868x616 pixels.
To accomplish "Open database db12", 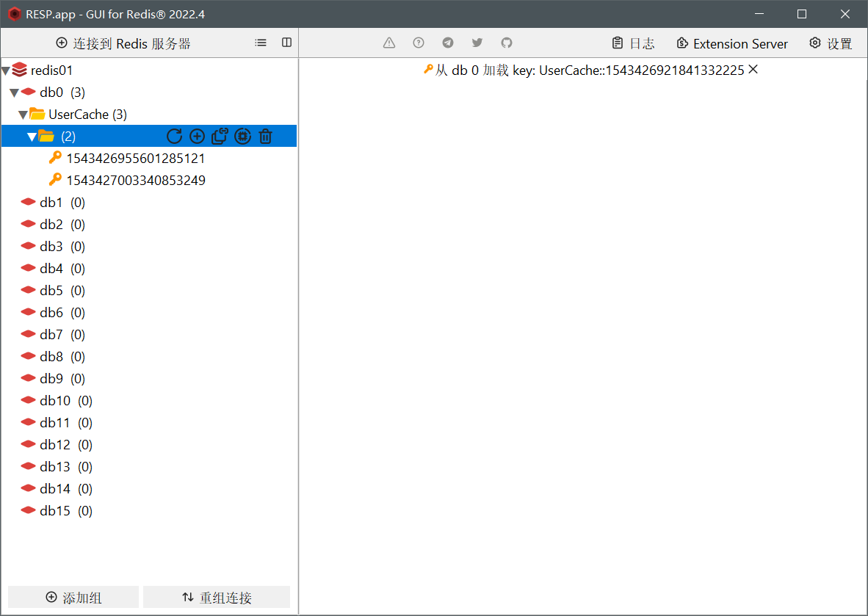I will pos(57,445).
